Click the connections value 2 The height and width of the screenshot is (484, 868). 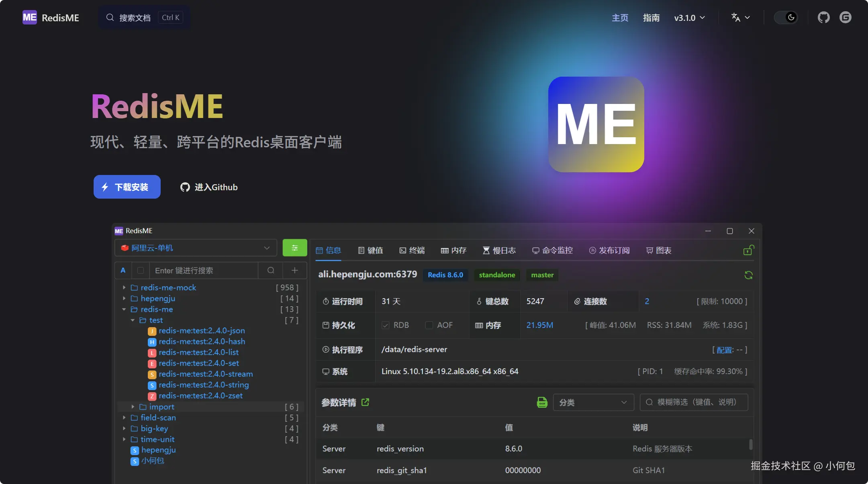pyautogui.click(x=647, y=301)
